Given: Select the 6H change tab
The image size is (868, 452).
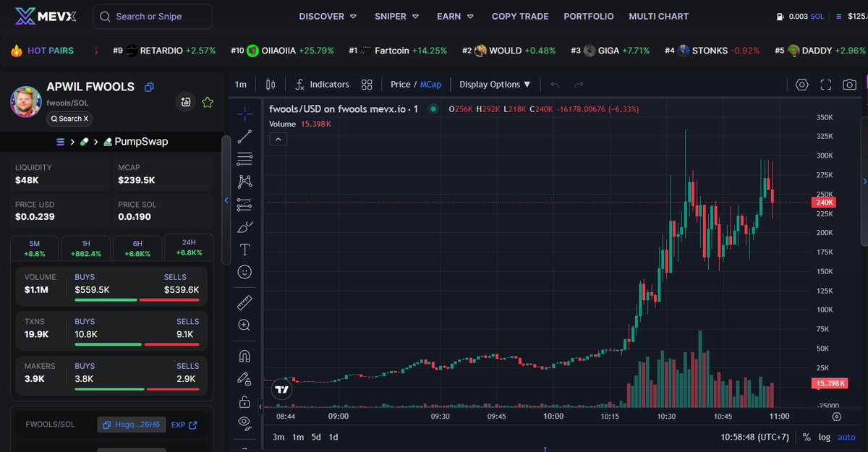Looking at the screenshot, I should (x=137, y=248).
